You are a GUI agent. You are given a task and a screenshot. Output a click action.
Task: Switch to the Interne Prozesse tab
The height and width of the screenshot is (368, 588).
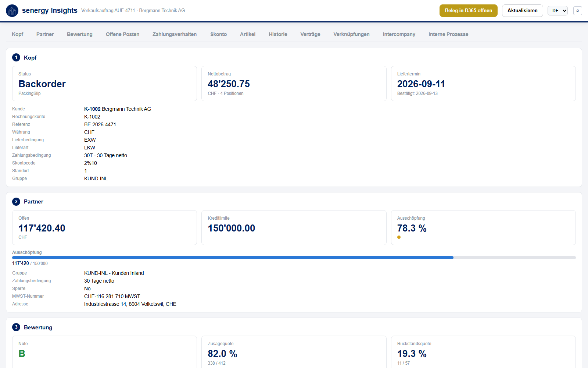(448, 34)
